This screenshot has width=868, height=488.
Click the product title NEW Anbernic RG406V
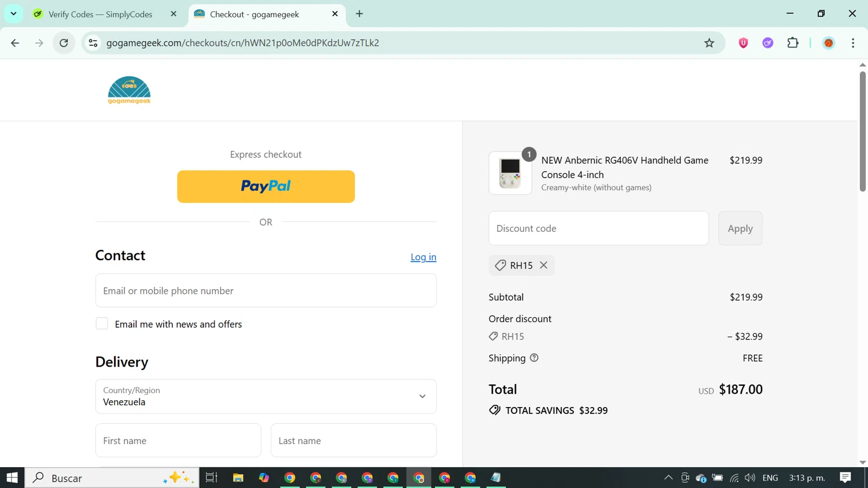coord(625,167)
